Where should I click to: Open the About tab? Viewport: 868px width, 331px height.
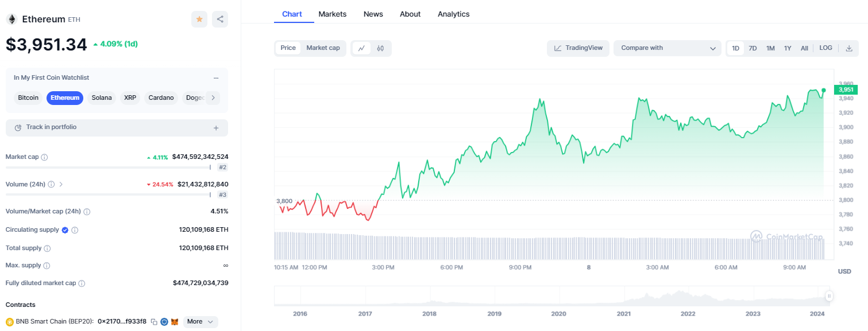point(410,14)
